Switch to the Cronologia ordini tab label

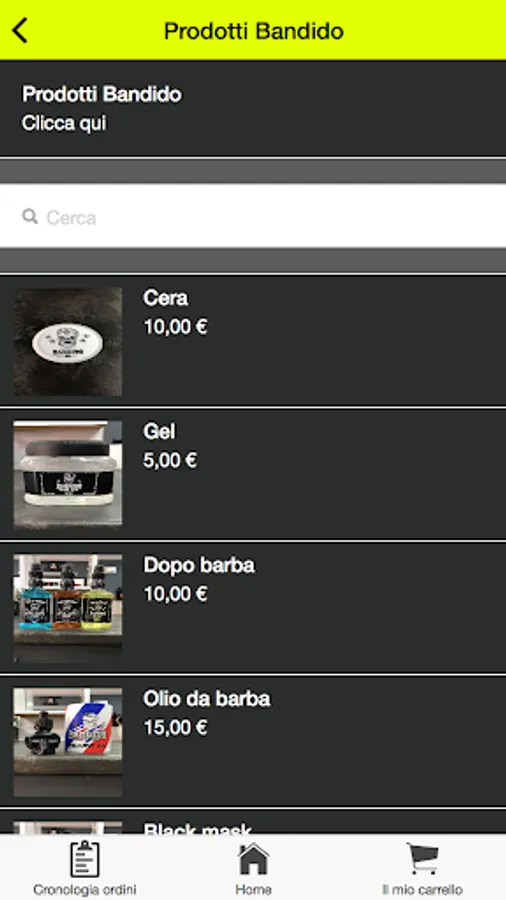coord(84,890)
